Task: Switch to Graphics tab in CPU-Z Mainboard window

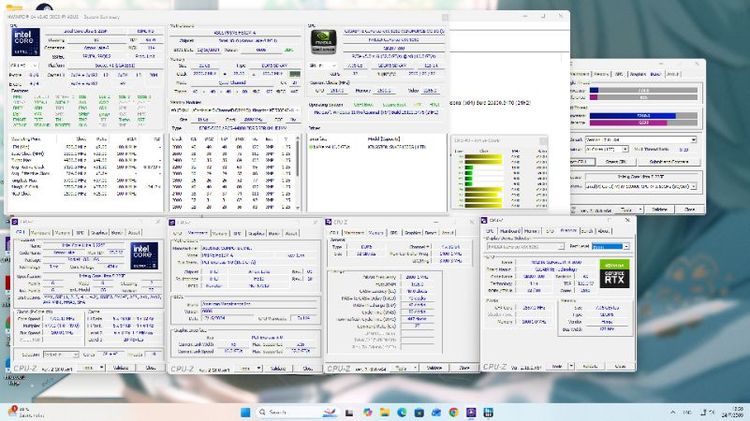Action: (256, 233)
